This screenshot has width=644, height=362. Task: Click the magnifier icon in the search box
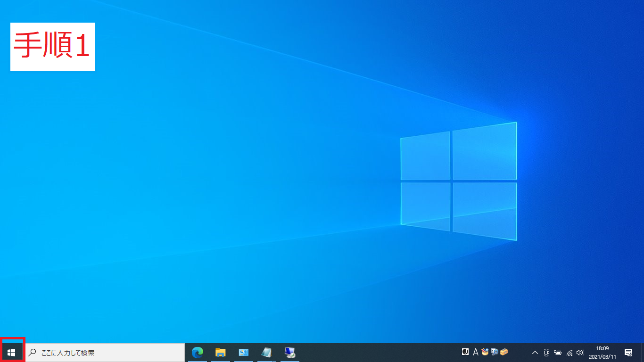pyautogui.click(x=33, y=352)
